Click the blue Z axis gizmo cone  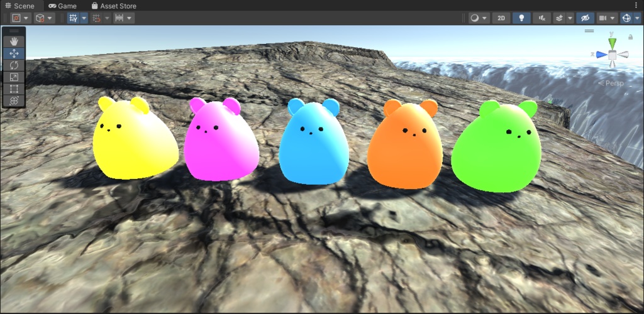[x=601, y=55]
